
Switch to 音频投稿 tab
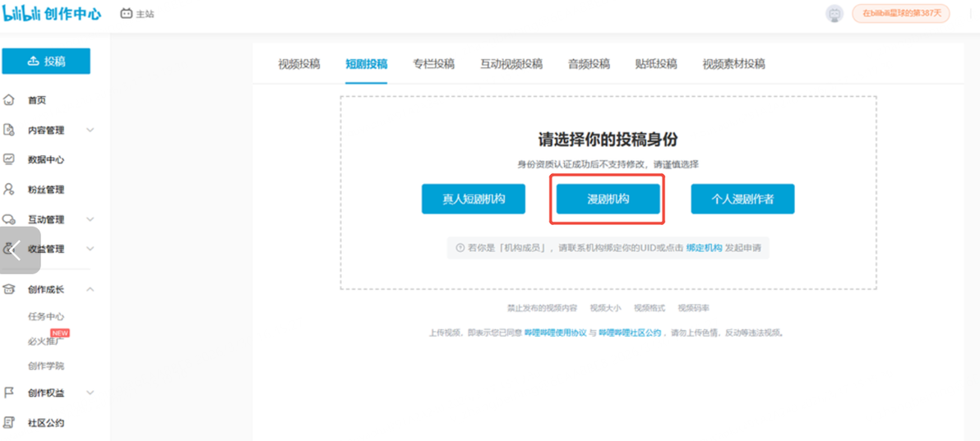pyautogui.click(x=589, y=64)
